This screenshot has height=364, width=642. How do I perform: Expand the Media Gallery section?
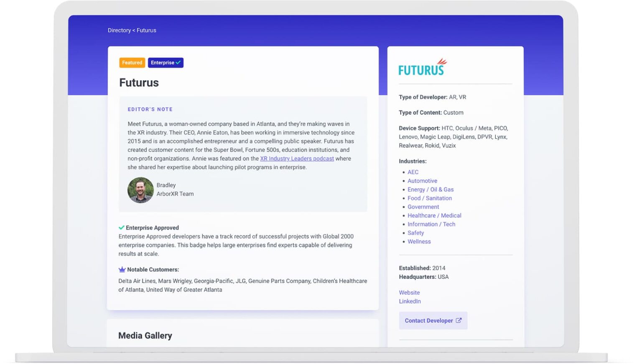point(145,335)
